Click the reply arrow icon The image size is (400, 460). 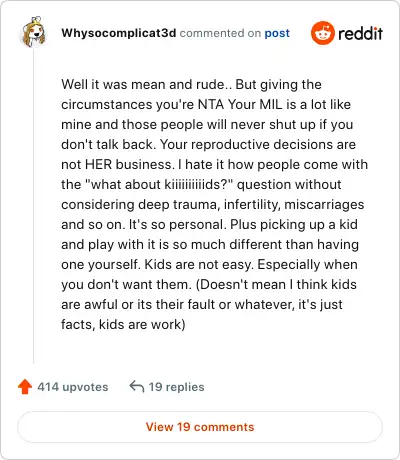click(x=137, y=387)
